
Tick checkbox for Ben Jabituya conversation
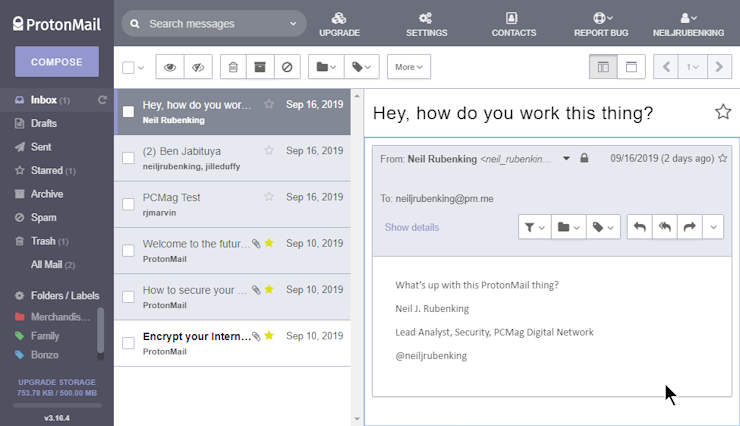click(128, 158)
